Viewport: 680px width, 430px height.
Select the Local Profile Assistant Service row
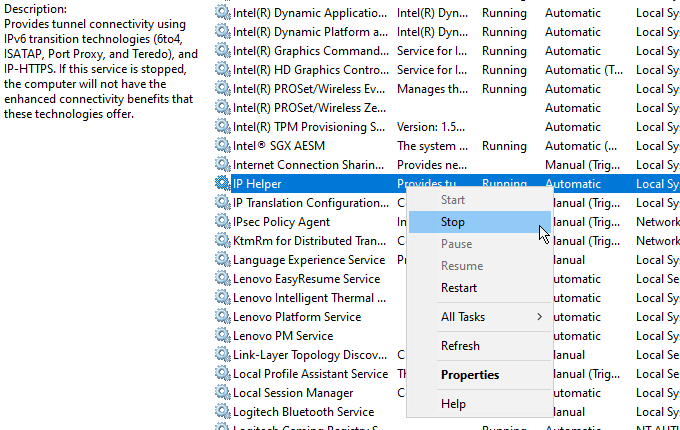[x=310, y=374]
